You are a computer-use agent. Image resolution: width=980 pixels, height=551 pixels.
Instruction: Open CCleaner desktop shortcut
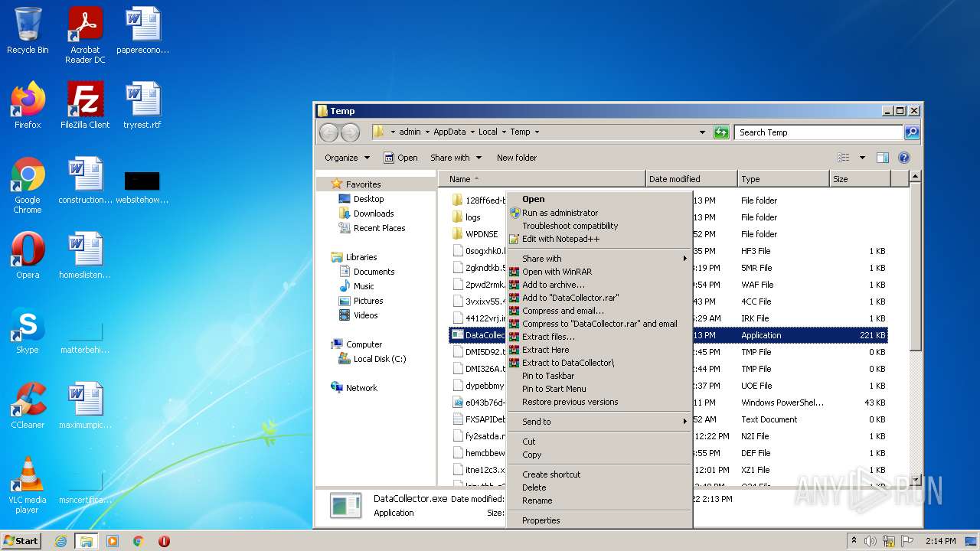[x=28, y=406]
